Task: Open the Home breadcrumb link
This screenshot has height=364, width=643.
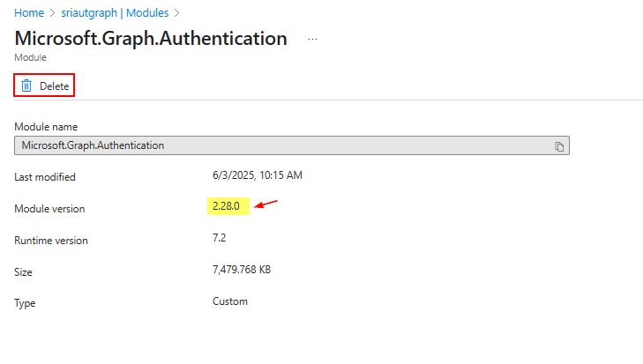Action: click(29, 13)
